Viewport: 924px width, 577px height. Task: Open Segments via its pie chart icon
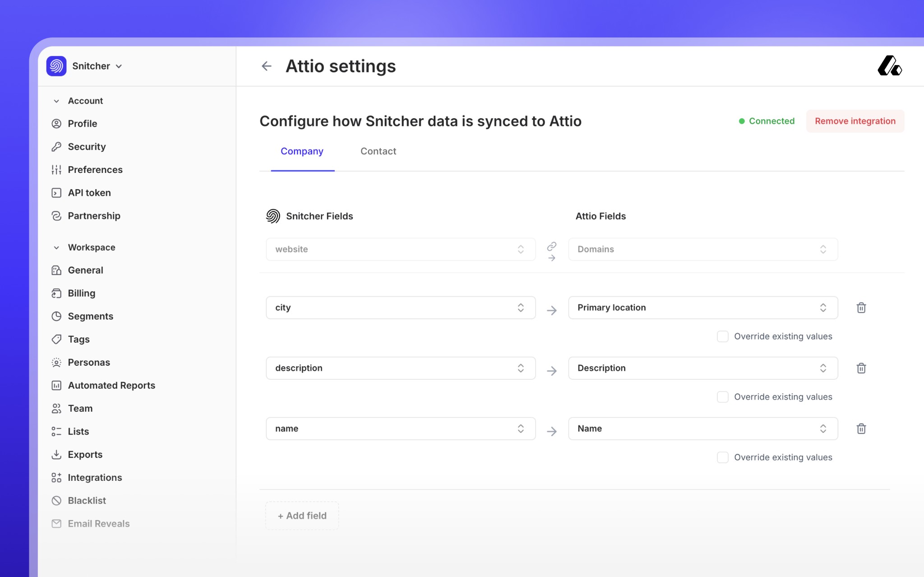click(56, 316)
